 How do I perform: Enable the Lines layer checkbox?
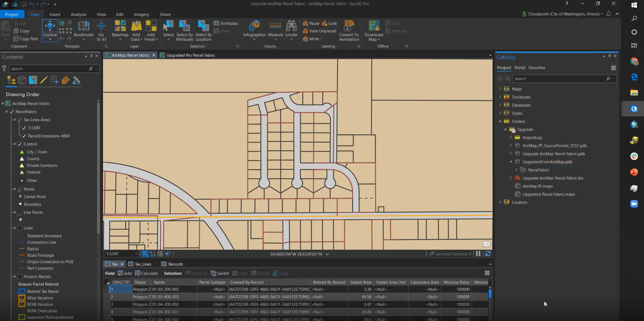(x=20, y=228)
